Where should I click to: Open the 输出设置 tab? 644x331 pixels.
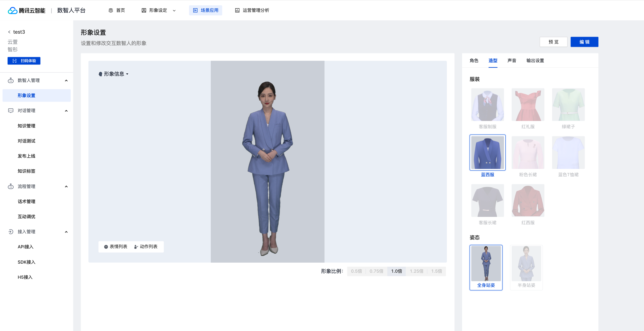click(x=535, y=61)
